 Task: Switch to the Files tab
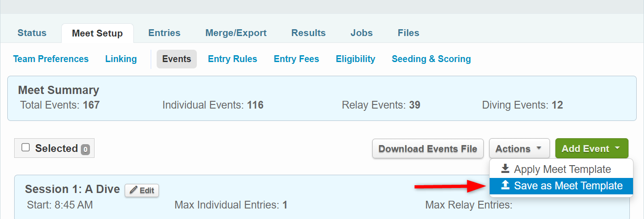408,33
